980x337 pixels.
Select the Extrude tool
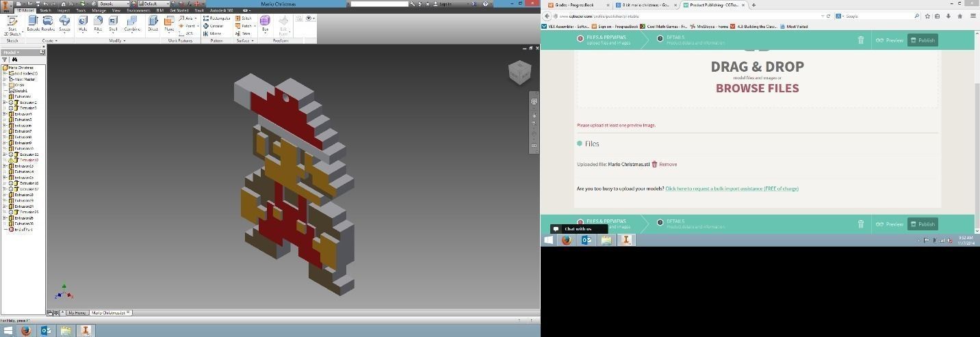pos(33,25)
